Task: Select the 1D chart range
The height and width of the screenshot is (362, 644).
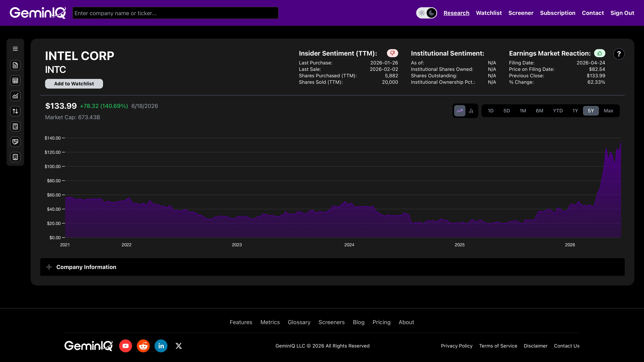Action: [x=491, y=111]
